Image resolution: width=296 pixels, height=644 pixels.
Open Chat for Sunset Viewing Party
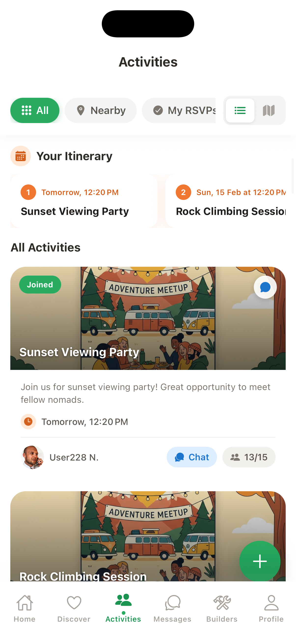click(x=192, y=457)
